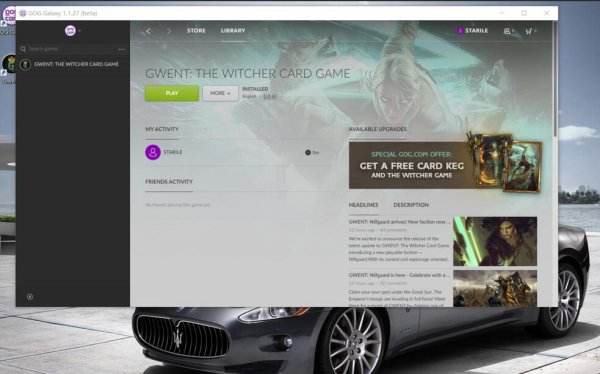Image resolution: width=600 pixels, height=374 pixels.
Task: Maximize the GOG Galaxy window
Action: click(524, 13)
